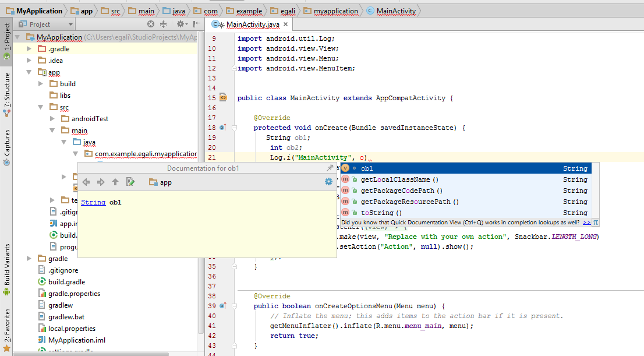Click MyApplication breadcrumb in navigation bar

34,11
